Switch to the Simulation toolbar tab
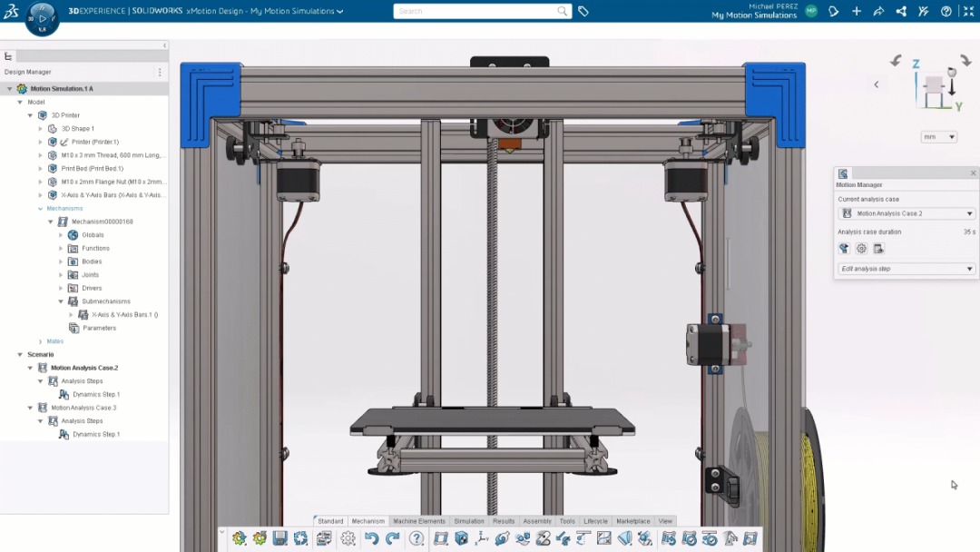The image size is (980, 552). [x=469, y=521]
